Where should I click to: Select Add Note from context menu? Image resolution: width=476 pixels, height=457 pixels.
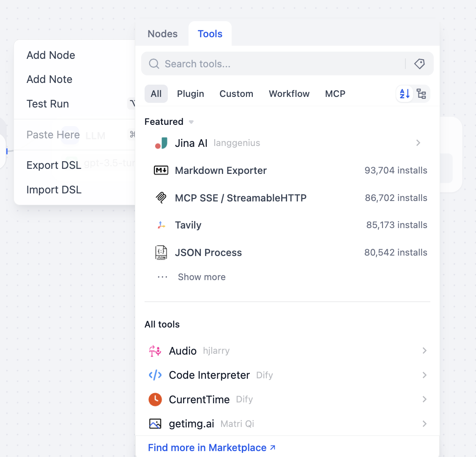(49, 79)
